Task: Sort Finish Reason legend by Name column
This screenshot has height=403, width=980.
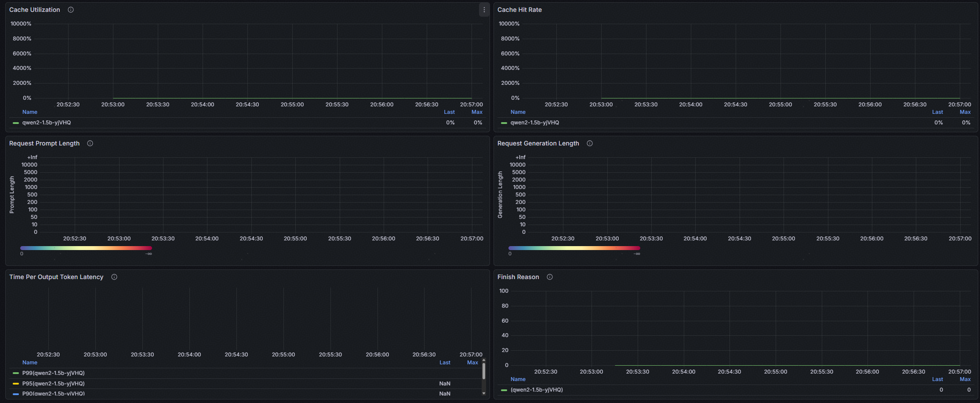Action: (518, 379)
